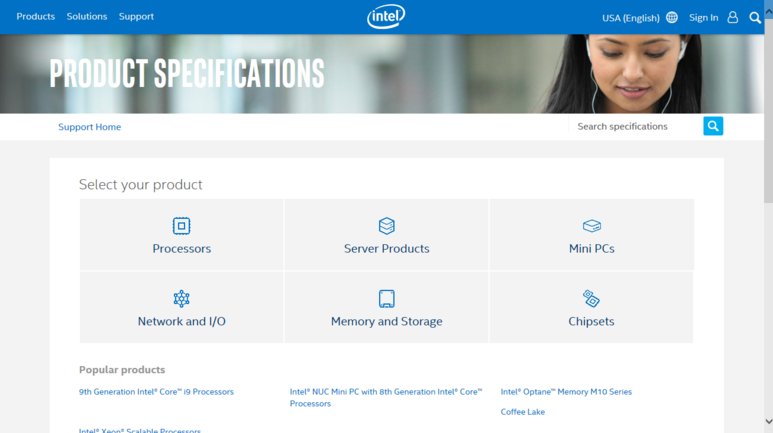The image size is (773, 433).
Task: Select the Memory and Storage label
Action: (x=386, y=322)
